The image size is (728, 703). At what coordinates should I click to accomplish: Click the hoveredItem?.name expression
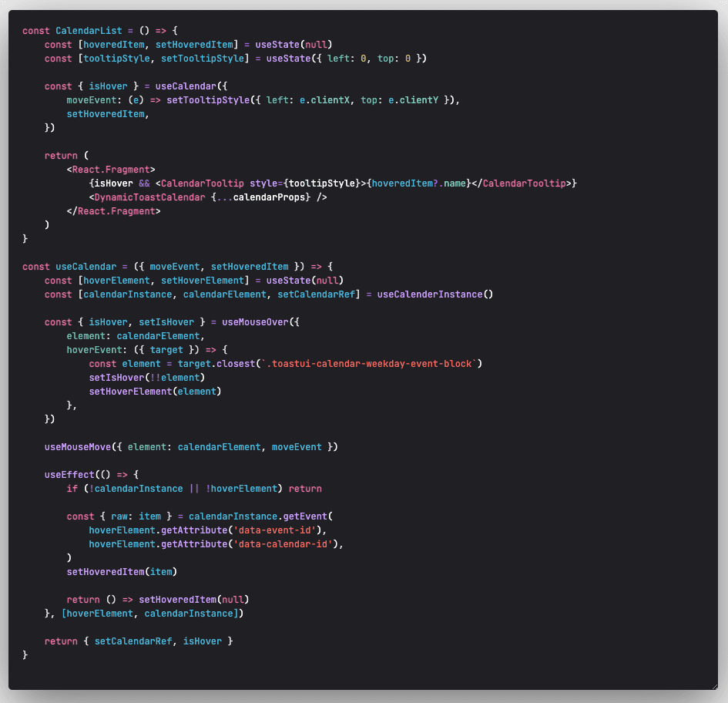pos(417,183)
